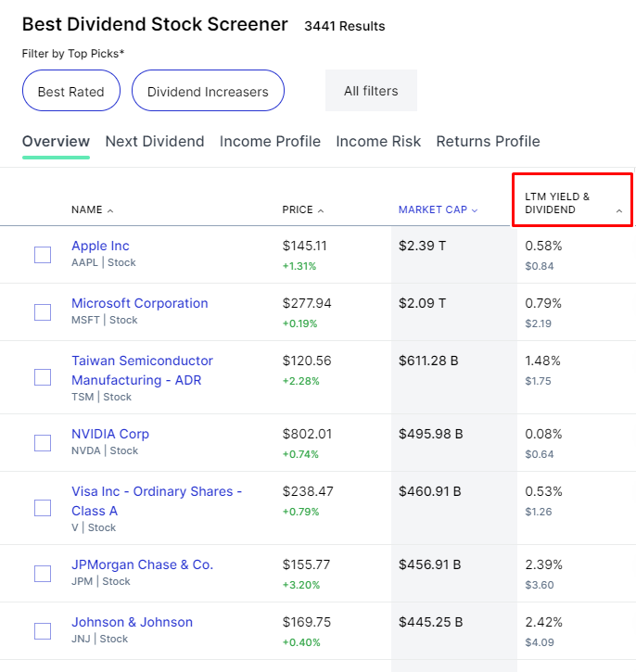Click the 2.39% yield for JPMorgan

point(543,564)
